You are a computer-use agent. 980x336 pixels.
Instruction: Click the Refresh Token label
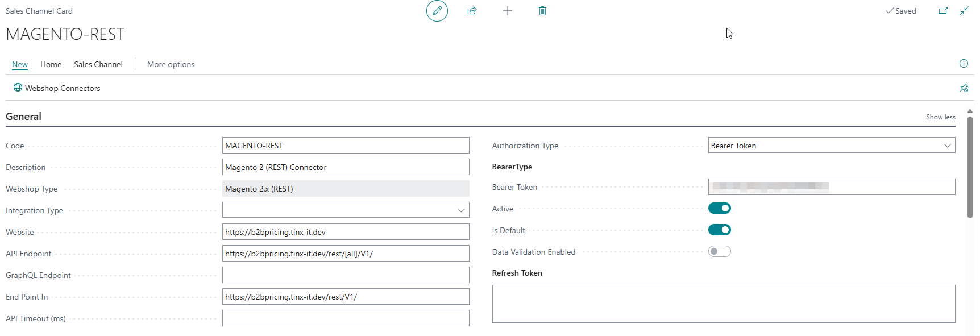[517, 273]
